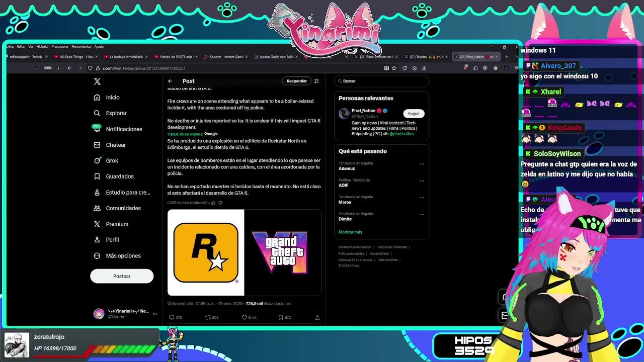Viewport: 644px width, 362px height.
Task: Expand Dimite trend options
Action: (x=422, y=214)
